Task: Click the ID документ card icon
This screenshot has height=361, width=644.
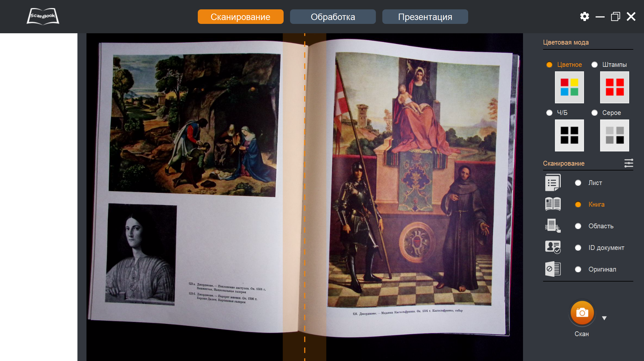Action: click(x=553, y=247)
